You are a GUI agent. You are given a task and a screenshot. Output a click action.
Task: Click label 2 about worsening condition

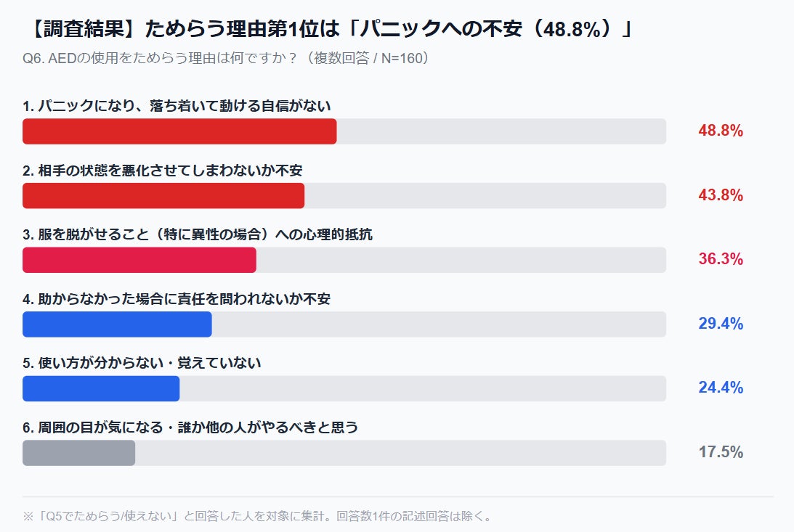tap(163, 171)
